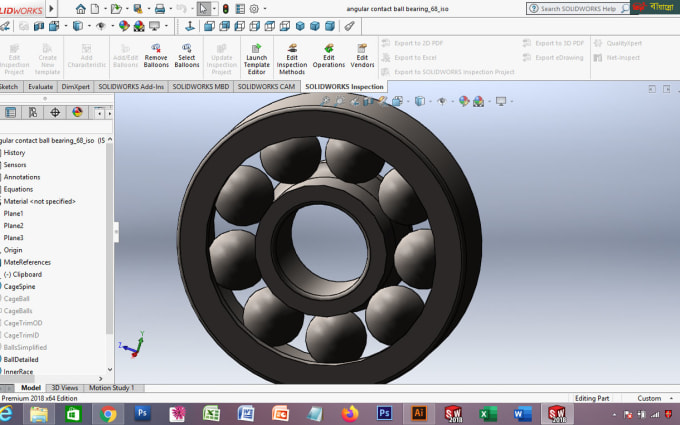The width and height of the screenshot is (680, 425).
Task: Click Display Style cube in heads-up toolbar
Action: point(419,101)
